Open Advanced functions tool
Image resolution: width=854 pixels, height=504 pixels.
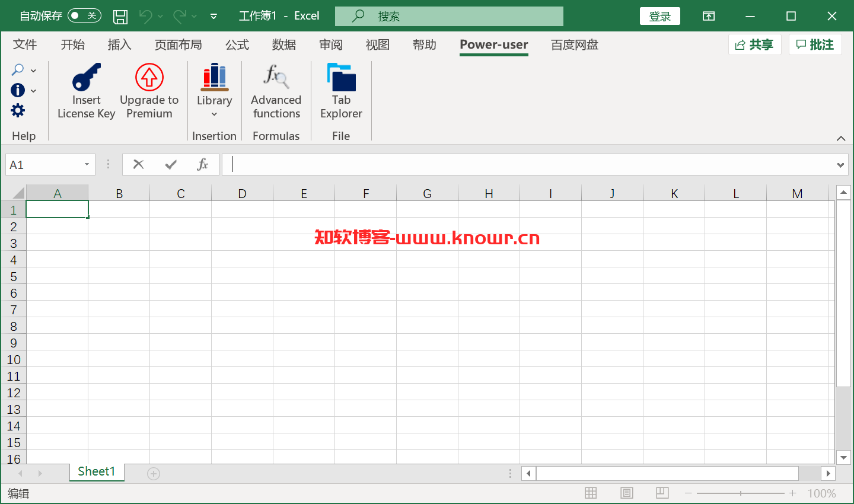[276, 77]
